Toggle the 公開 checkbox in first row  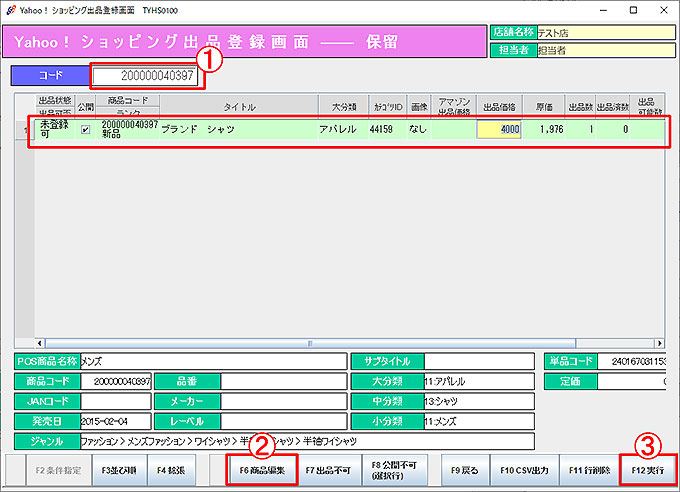[85, 129]
